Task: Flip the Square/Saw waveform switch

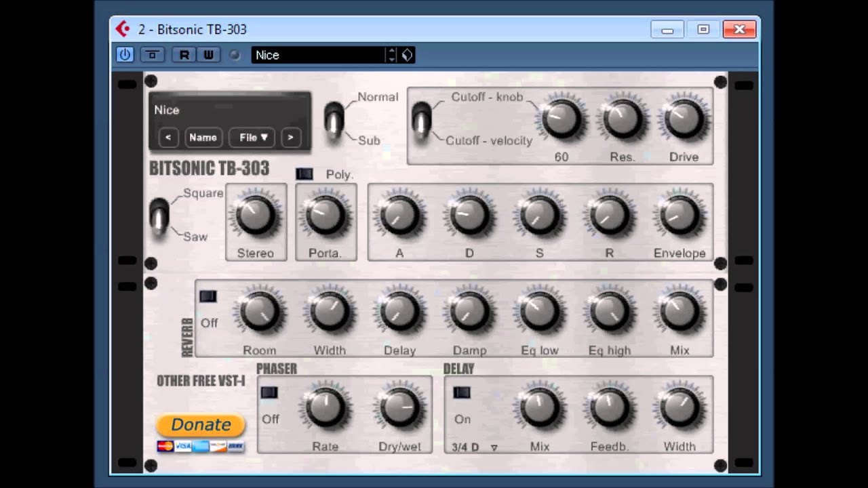Action: point(159,216)
